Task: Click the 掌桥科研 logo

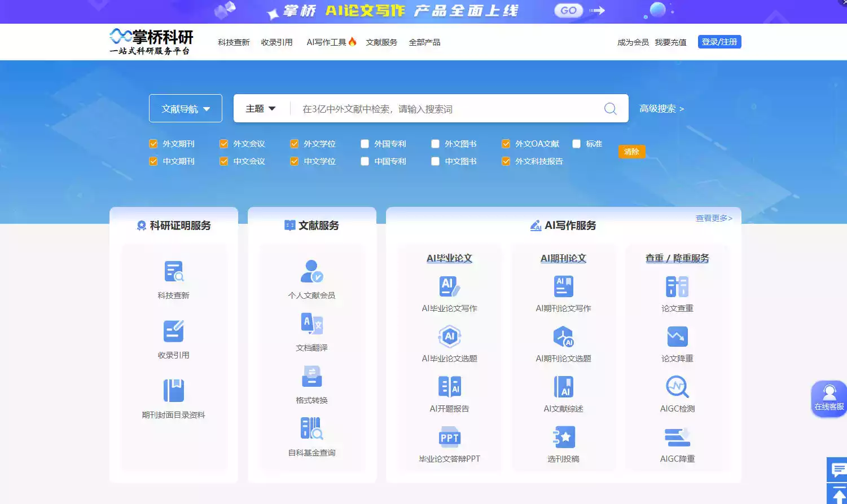Action: pos(151,42)
